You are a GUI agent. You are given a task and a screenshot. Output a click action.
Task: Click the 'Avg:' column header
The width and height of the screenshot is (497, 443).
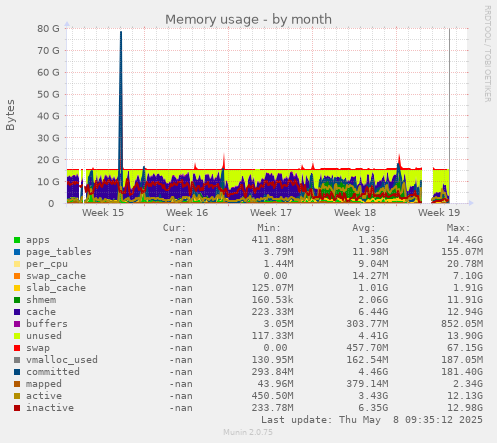364,228
